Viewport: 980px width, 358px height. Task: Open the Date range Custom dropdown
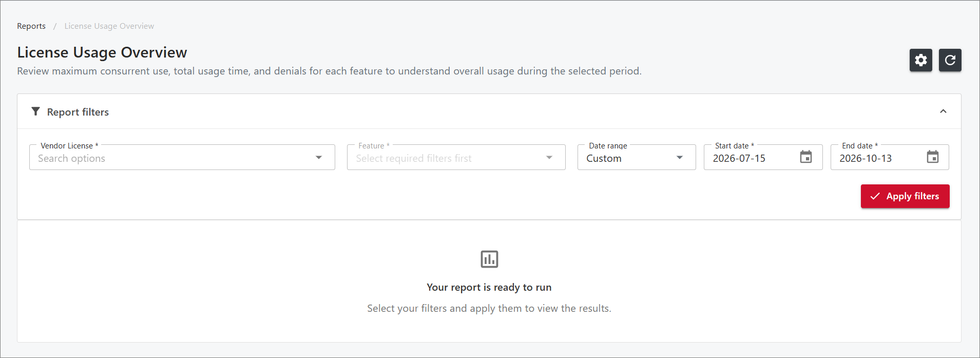637,157
